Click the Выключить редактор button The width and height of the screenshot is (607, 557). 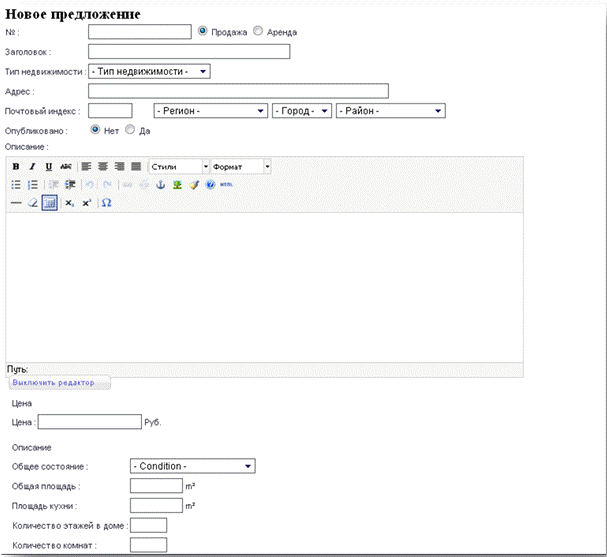[59, 383]
